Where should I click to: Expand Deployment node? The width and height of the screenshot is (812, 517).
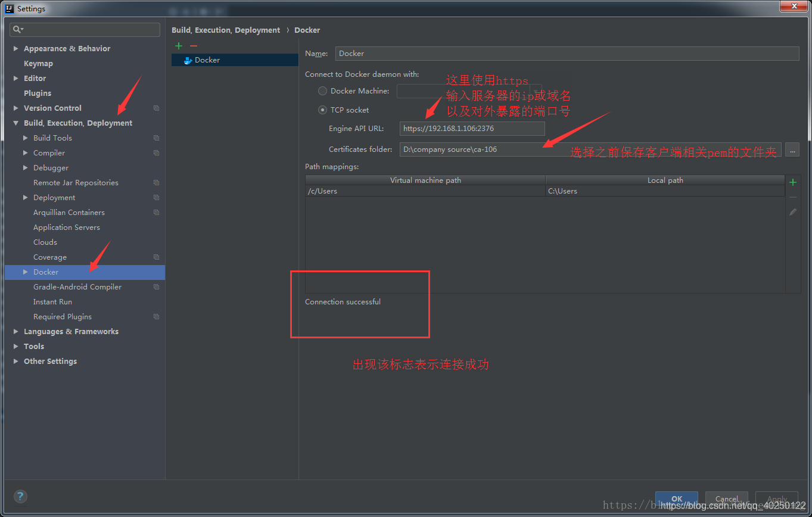26,198
